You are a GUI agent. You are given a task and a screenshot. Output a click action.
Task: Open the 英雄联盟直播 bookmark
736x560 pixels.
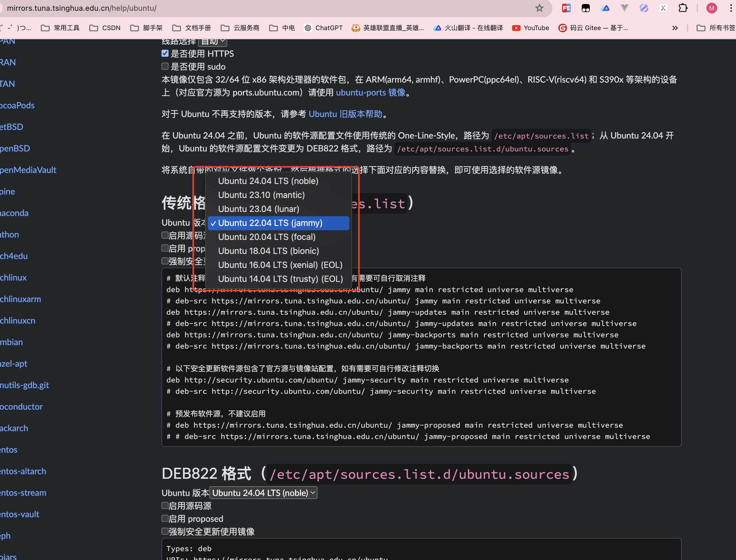click(x=388, y=28)
